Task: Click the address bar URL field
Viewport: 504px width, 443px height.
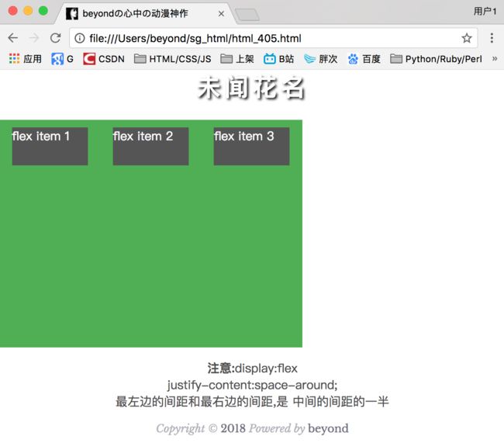Action: pyautogui.click(x=273, y=38)
